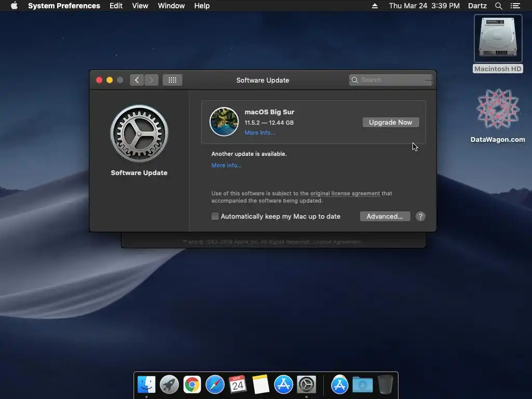Open Calendar showing 24 in the Dock
The height and width of the screenshot is (399, 532).
pos(237,385)
